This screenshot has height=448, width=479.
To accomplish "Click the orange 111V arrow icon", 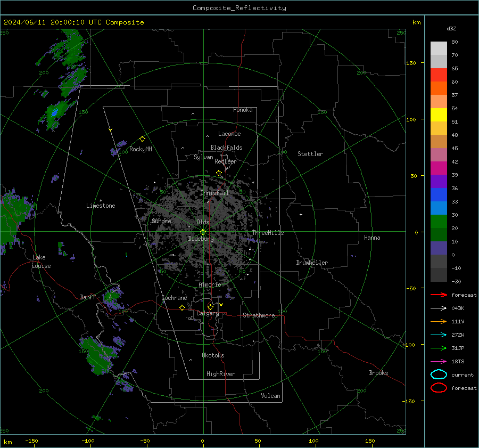I will (x=439, y=321).
